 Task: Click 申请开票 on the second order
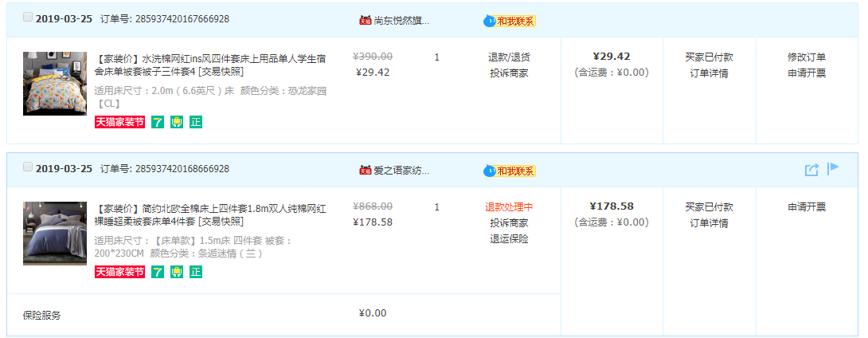[x=807, y=206]
